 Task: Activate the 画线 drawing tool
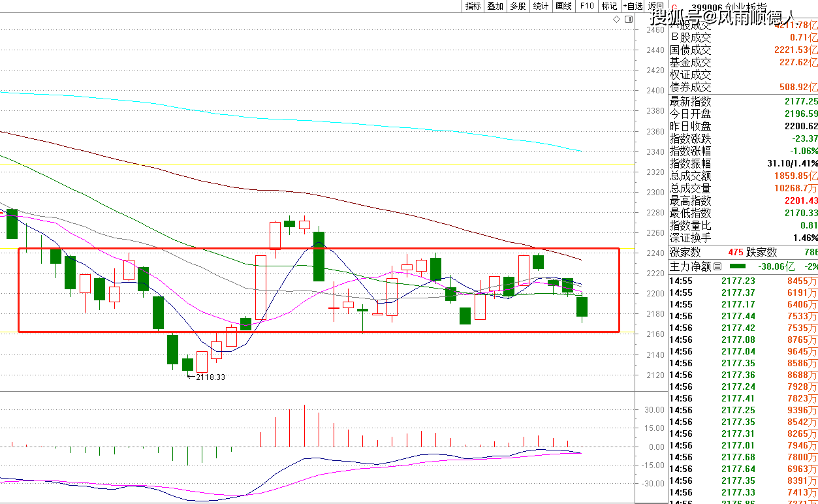tap(563, 6)
